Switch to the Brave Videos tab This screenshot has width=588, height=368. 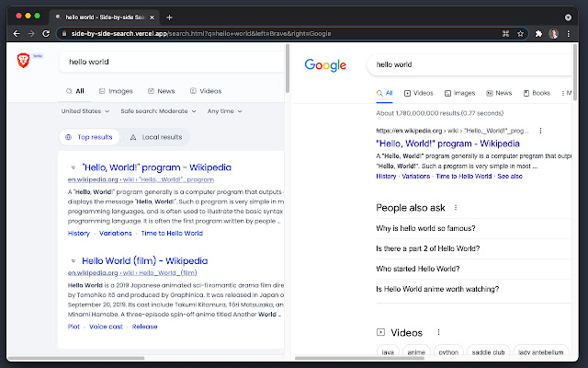[206, 91]
